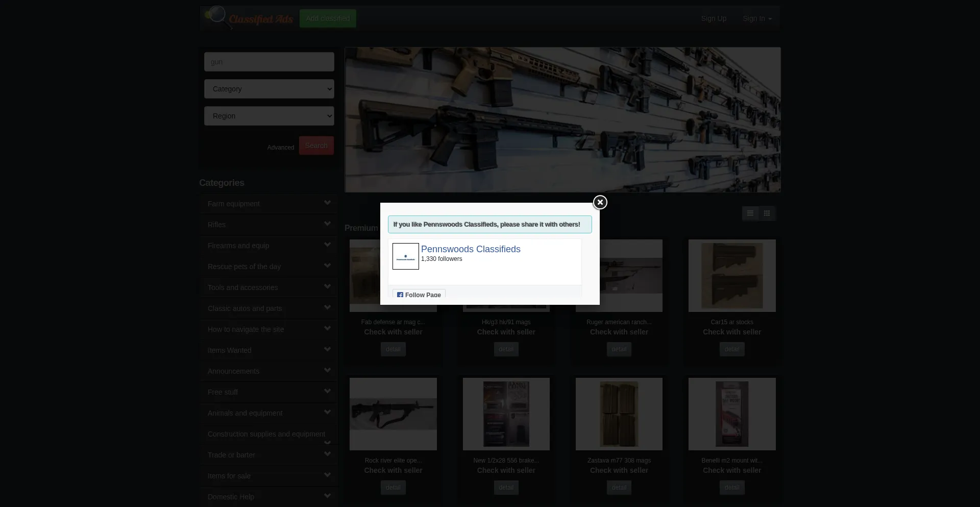Image resolution: width=980 pixels, height=507 pixels.
Task: Open the Category dropdown
Action: point(269,89)
